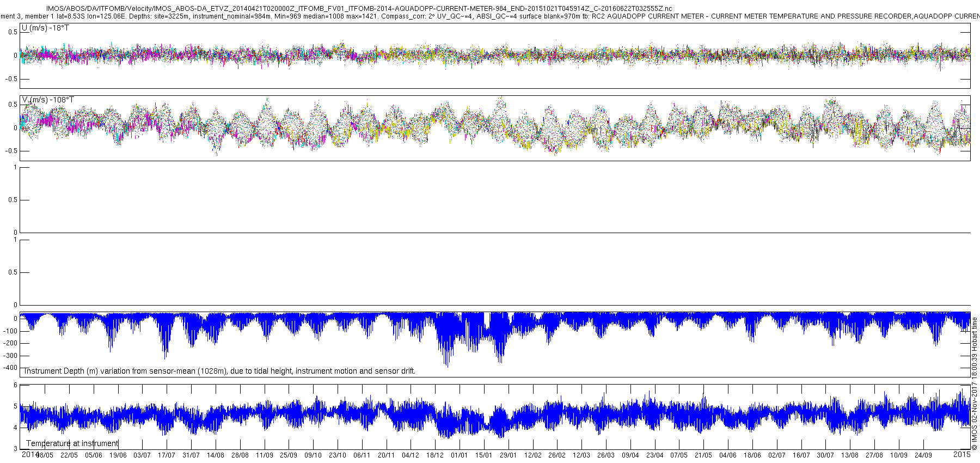Screen dimensions: 980x463
Task: Click the 24/09 date tick label
Action: (923, 455)
